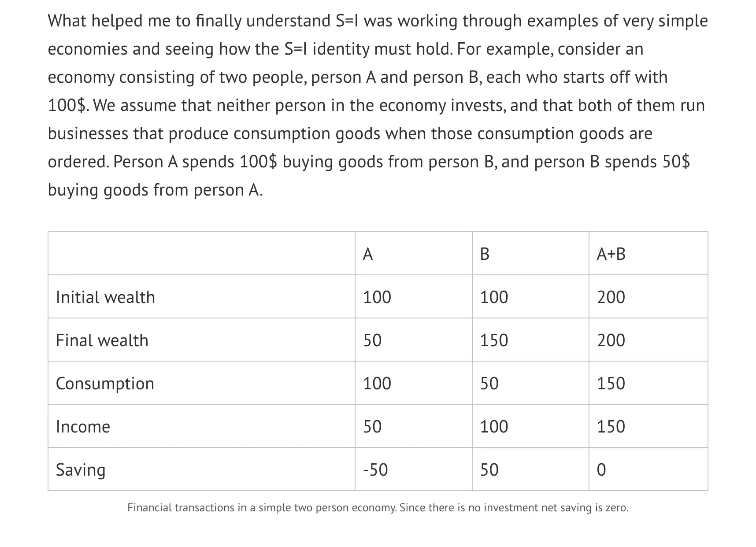Click the 'Initial wealth' row label
The height and width of the screenshot is (547, 756).
point(105,297)
